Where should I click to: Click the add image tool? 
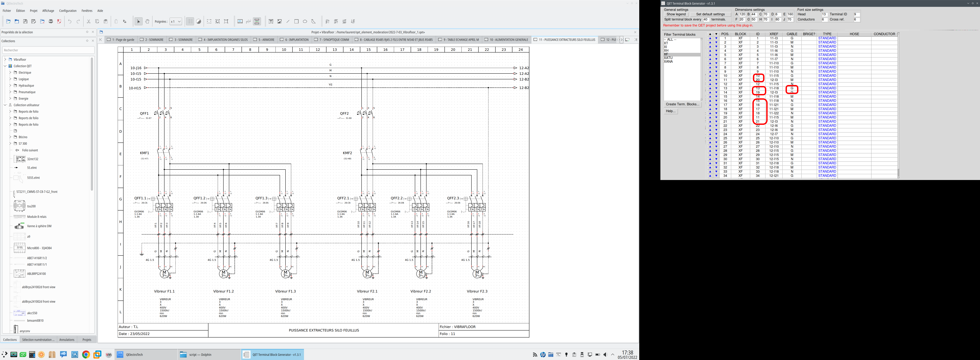pyautogui.click(x=280, y=21)
